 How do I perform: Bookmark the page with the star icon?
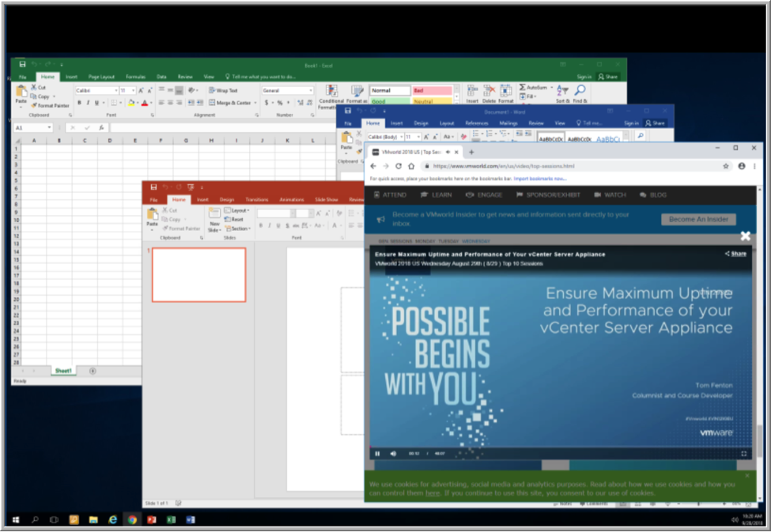726,166
